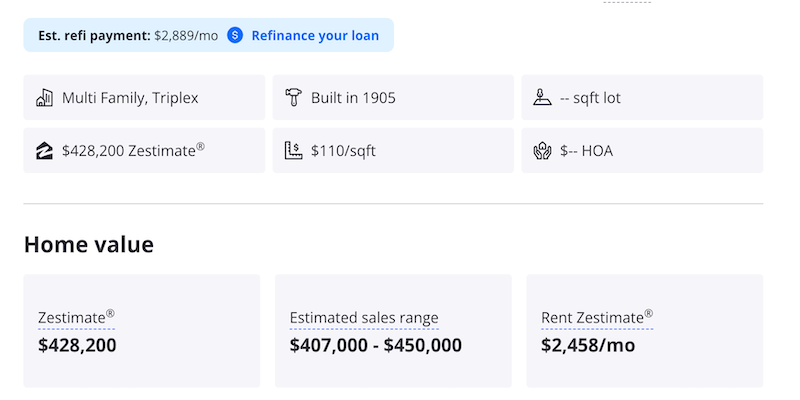This screenshot has width=800, height=400.
Task: Open the Refinance your loan link
Action: point(315,36)
